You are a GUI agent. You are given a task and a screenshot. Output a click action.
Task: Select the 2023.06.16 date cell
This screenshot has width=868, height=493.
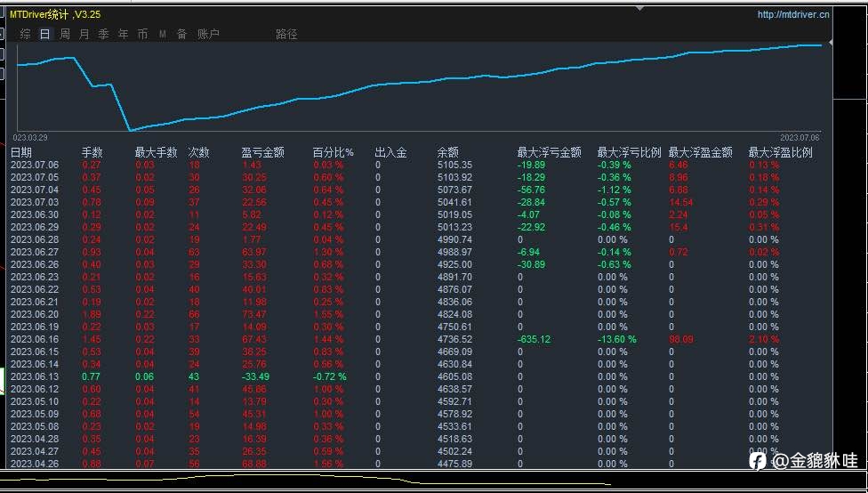click(35, 339)
